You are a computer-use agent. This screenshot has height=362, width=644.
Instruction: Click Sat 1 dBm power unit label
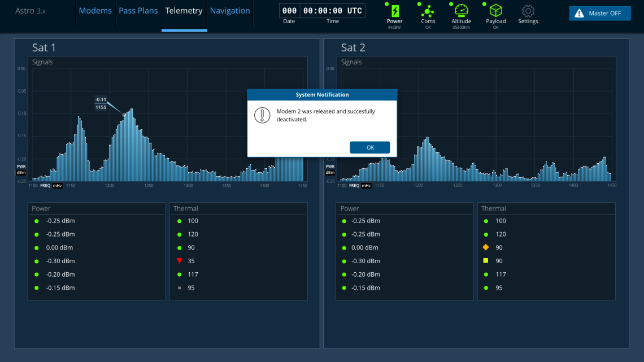pos(21,173)
